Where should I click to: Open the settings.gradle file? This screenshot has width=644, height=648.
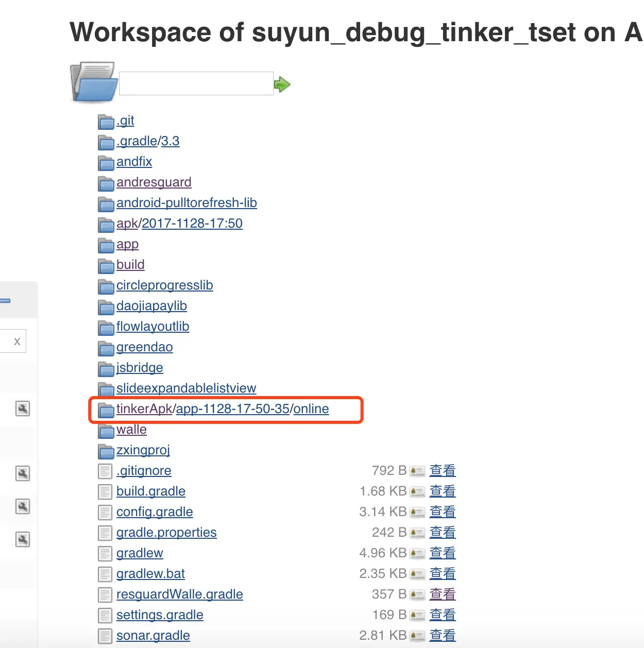coord(160,615)
